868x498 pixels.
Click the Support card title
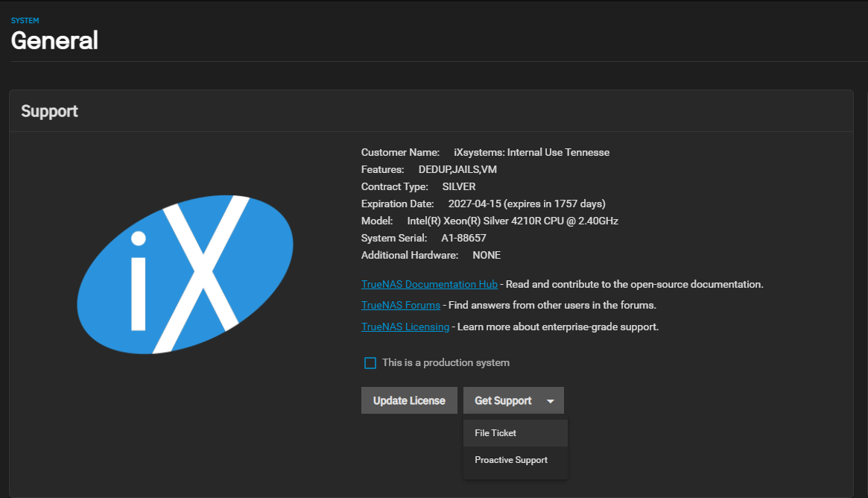[49, 111]
